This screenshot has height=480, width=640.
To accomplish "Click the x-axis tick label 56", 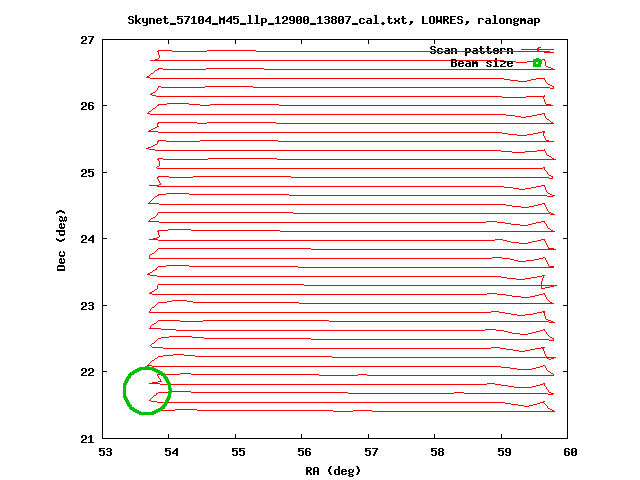I will point(304,452).
